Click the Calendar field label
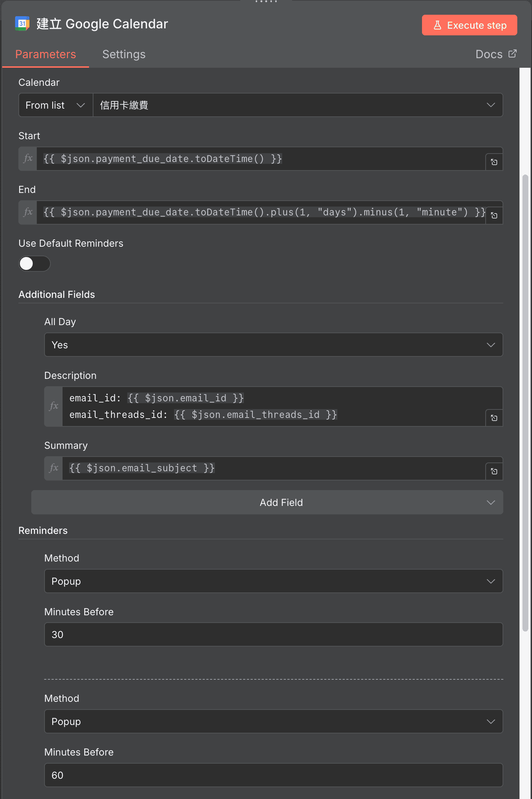The width and height of the screenshot is (532, 799). point(39,82)
